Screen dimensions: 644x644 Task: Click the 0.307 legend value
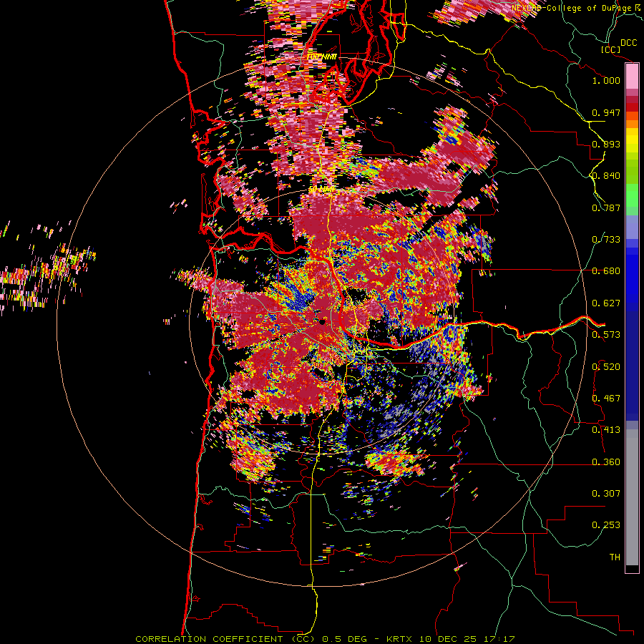(606, 494)
